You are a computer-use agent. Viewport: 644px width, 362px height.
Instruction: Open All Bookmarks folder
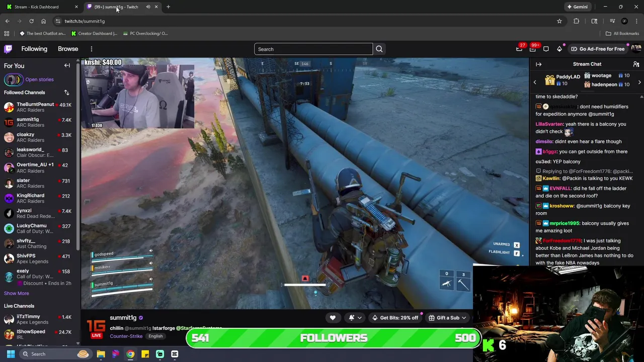[622, 33]
